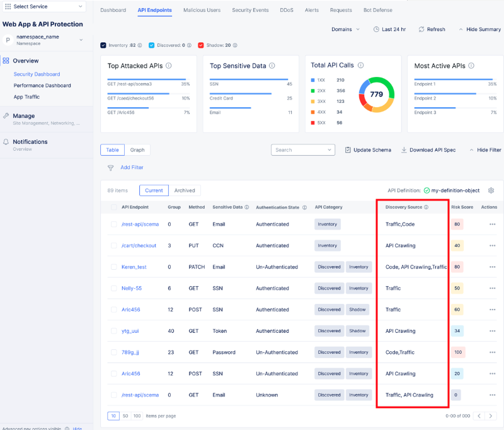This screenshot has width=504, height=430.
Task: Open the items per page dropdown
Action: coord(113,416)
